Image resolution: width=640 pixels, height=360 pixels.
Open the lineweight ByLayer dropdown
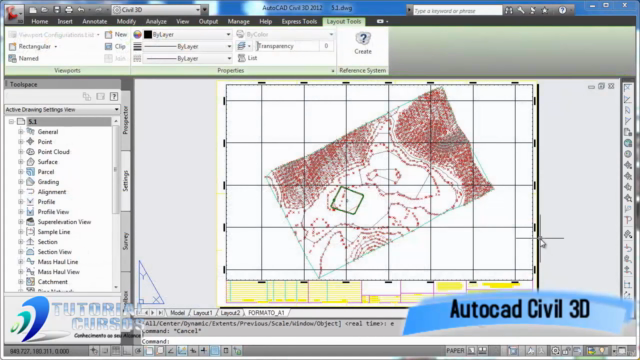[x=188, y=47]
